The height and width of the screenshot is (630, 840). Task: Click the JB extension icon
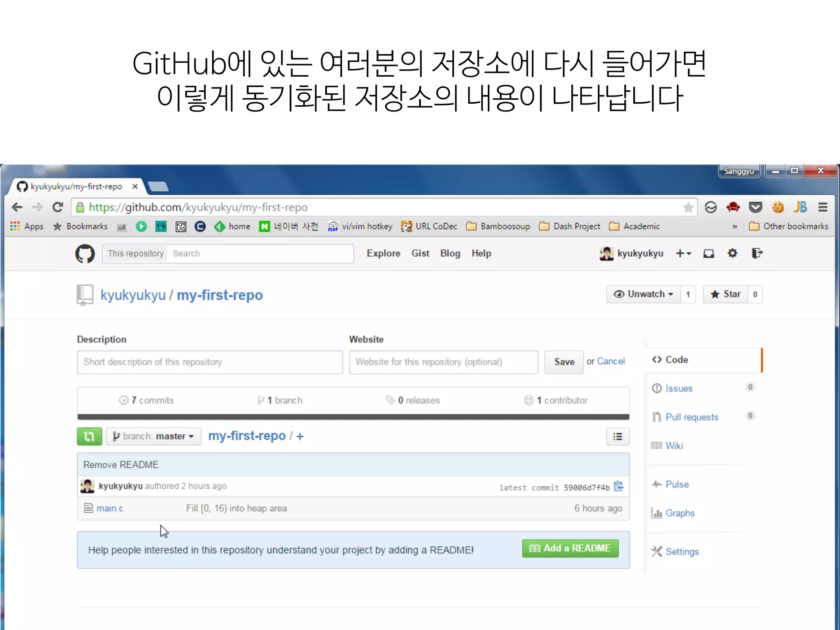[800, 208]
